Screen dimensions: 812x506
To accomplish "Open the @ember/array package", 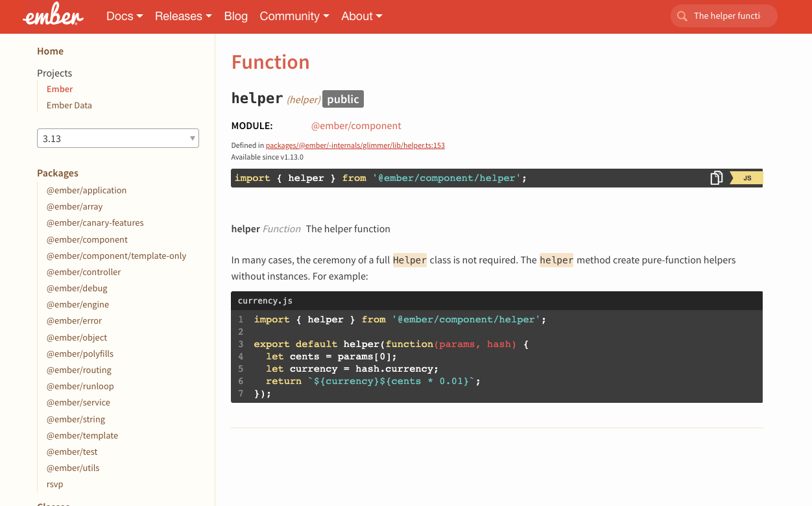I will click(x=75, y=206).
